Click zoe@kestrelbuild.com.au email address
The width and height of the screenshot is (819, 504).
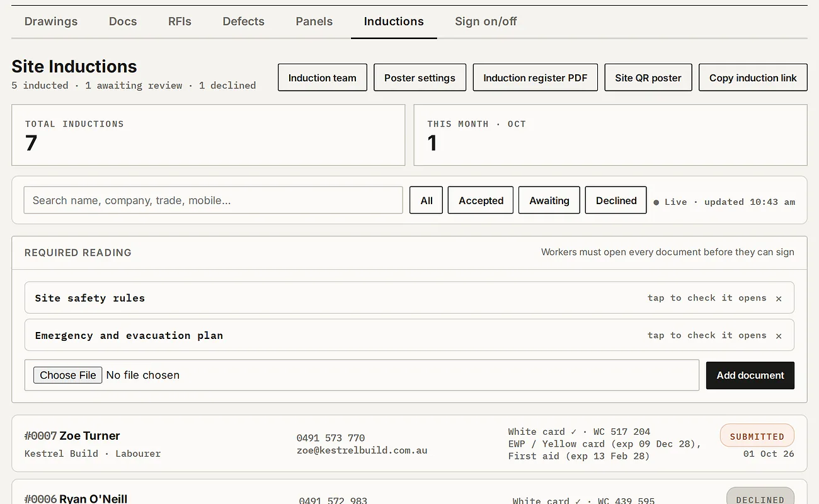362,450
